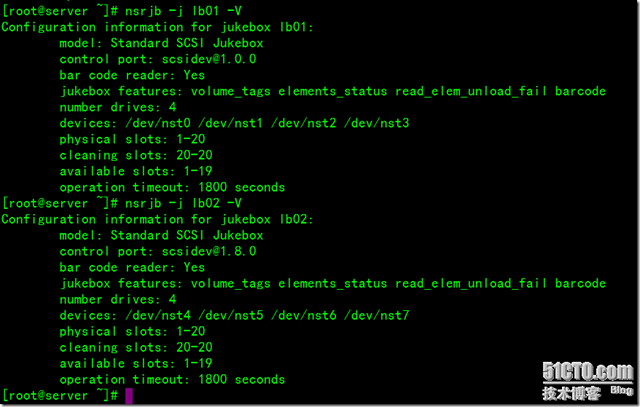The width and height of the screenshot is (640, 407).
Task: Click the bottom '[root@server ~]#' prompt
Action: [x=60, y=396]
